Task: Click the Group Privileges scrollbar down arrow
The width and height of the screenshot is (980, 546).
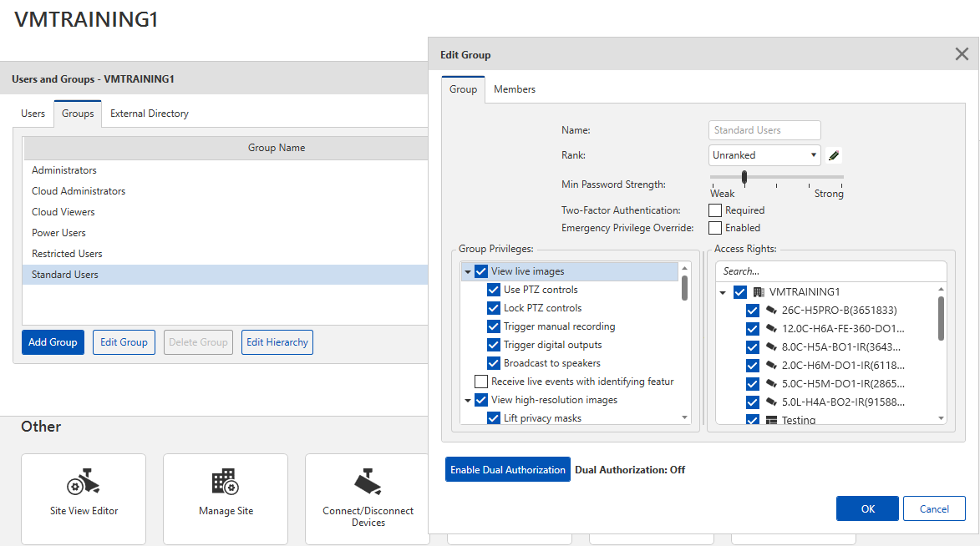Action: click(x=685, y=417)
